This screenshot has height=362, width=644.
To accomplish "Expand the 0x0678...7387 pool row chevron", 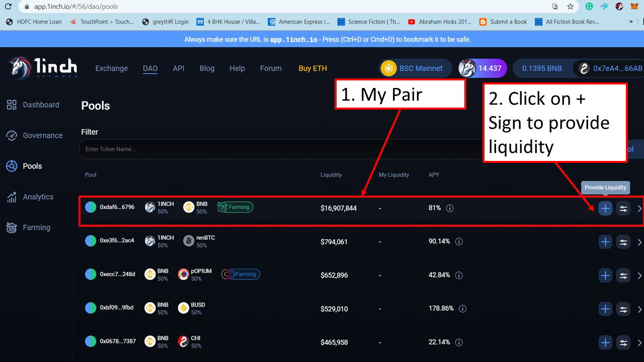I will click(x=639, y=343).
